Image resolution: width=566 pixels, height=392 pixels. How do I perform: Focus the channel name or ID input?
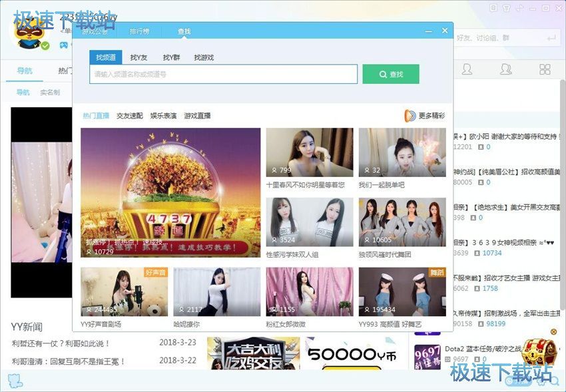coord(224,75)
